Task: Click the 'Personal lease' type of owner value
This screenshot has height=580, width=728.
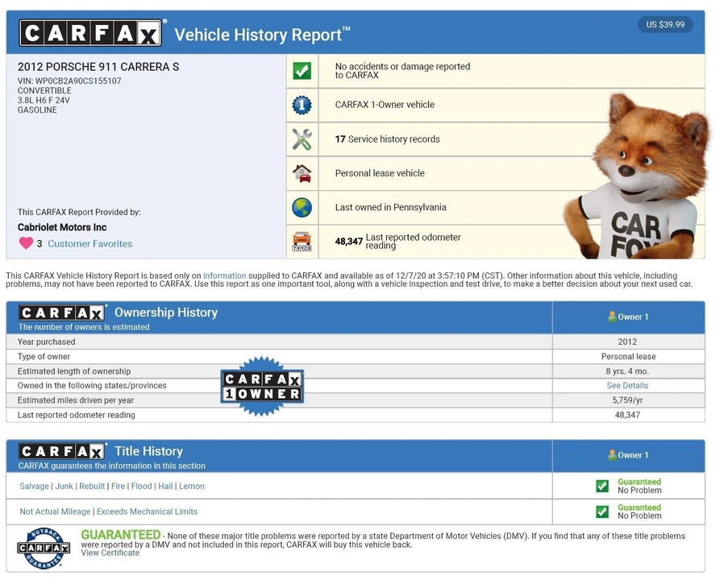Action: tap(628, 356)
